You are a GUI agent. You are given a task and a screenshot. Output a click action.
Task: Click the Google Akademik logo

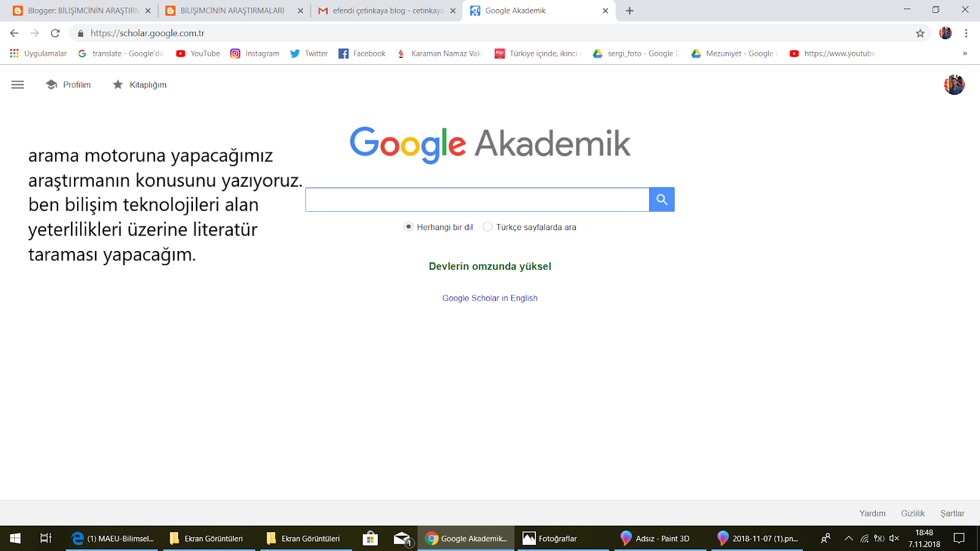point(490,144)
